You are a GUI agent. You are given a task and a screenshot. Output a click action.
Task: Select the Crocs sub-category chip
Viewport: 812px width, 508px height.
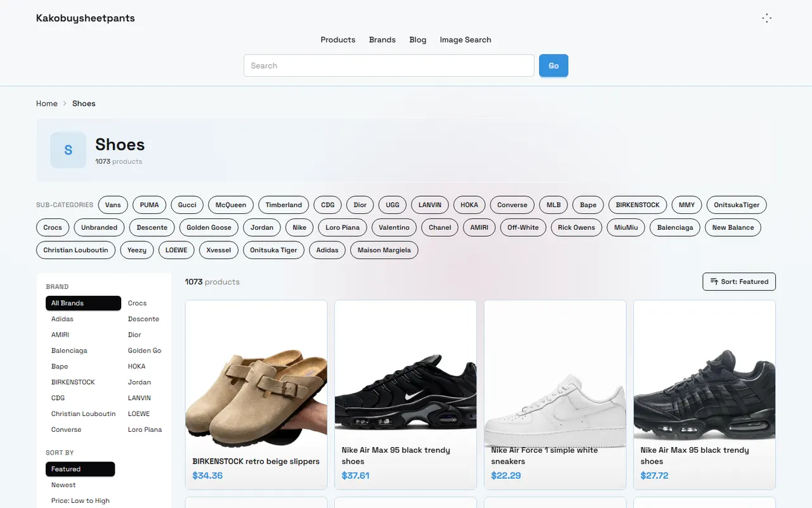click(x=53, y=227)
